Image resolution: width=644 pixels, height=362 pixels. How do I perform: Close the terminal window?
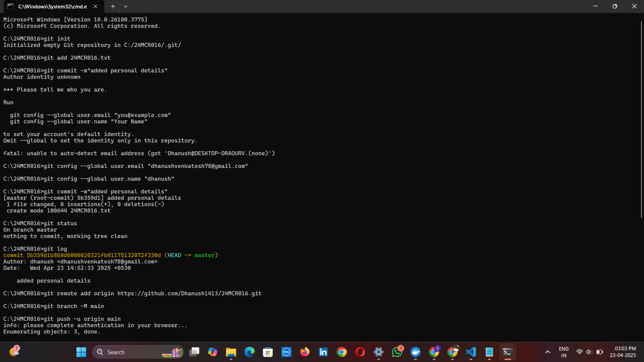(x=634, y=6)
